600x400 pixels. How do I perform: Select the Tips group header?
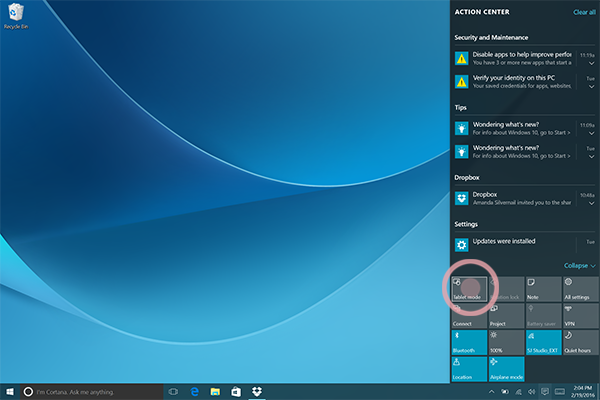(x=460, y=108)
